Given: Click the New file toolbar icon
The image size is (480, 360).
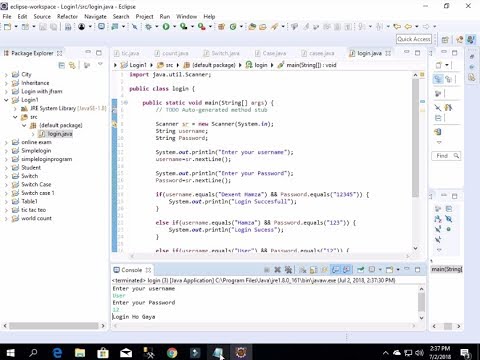Looking at the screenshot, I should click(x=7, y=27).
